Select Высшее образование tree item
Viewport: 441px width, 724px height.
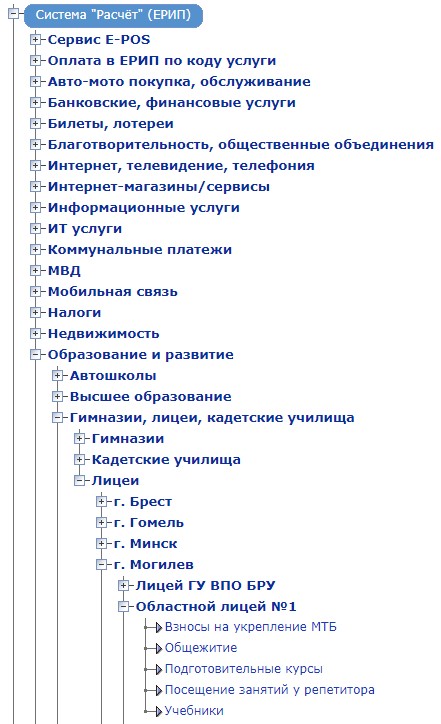pyautogui.click(x=151, y=397)
